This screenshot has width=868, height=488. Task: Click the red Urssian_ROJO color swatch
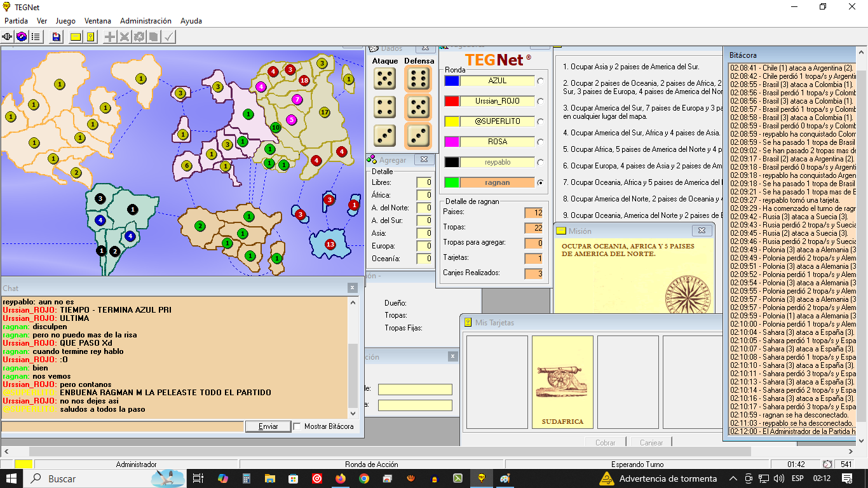point(452,101)
